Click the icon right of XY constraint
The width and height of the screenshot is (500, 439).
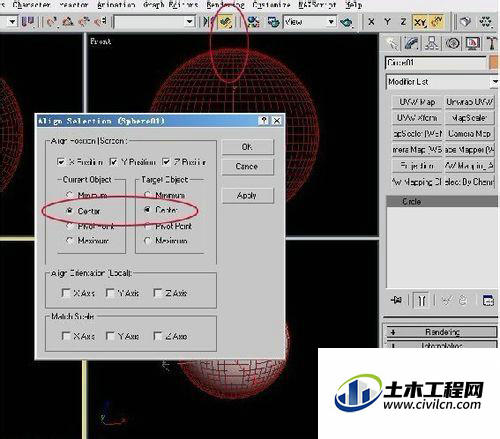[x=437, y=22]
